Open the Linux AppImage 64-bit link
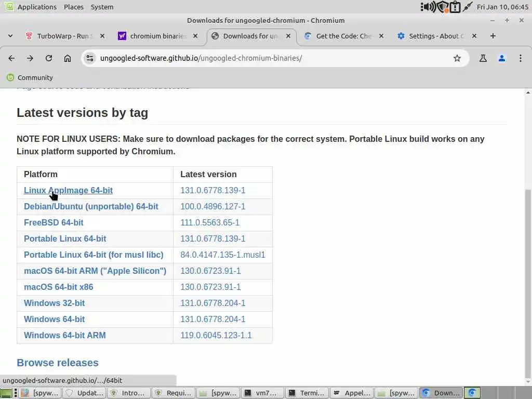The image size is (532, 399). 68,190
